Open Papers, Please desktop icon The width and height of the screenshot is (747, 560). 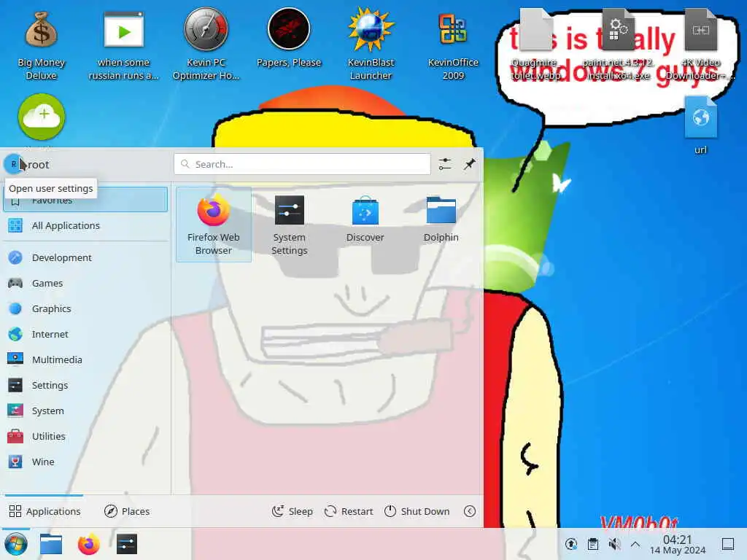pos(289,38)
